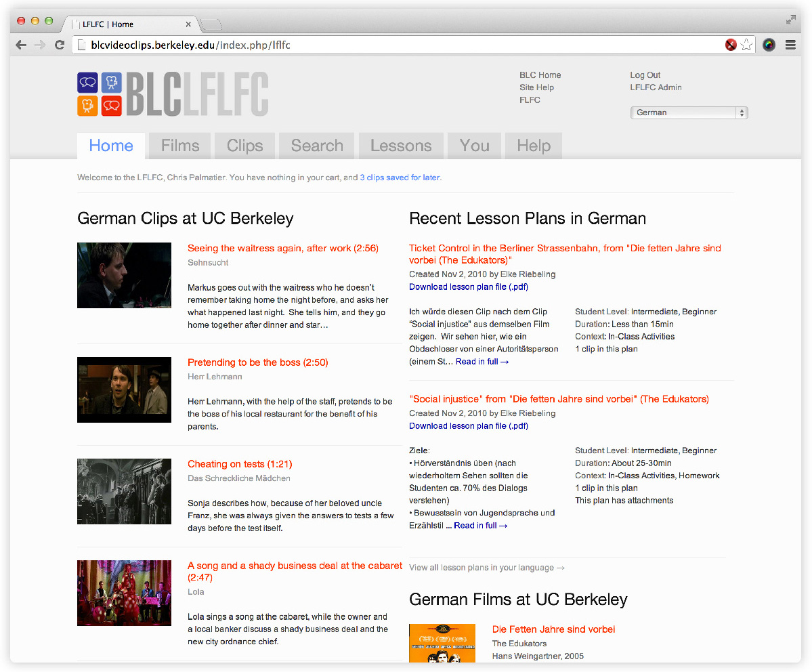The image size is (812, 672).
Task: Close the LFLFC | Home tab
Action: pos(188,24)
